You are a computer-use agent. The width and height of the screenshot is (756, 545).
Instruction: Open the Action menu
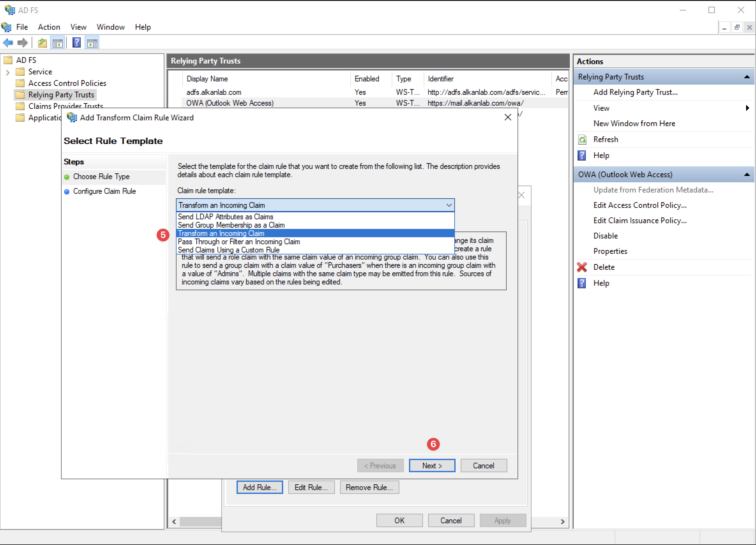coord(49,27)
